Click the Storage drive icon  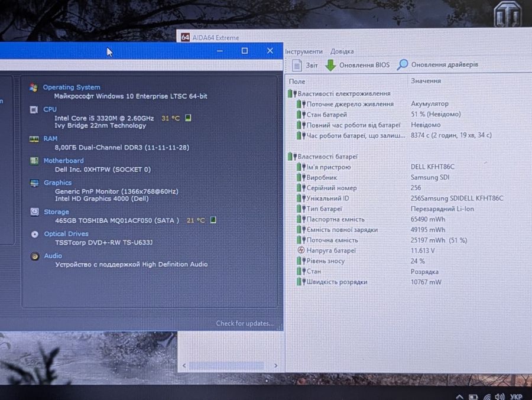(x=35, y=212)
